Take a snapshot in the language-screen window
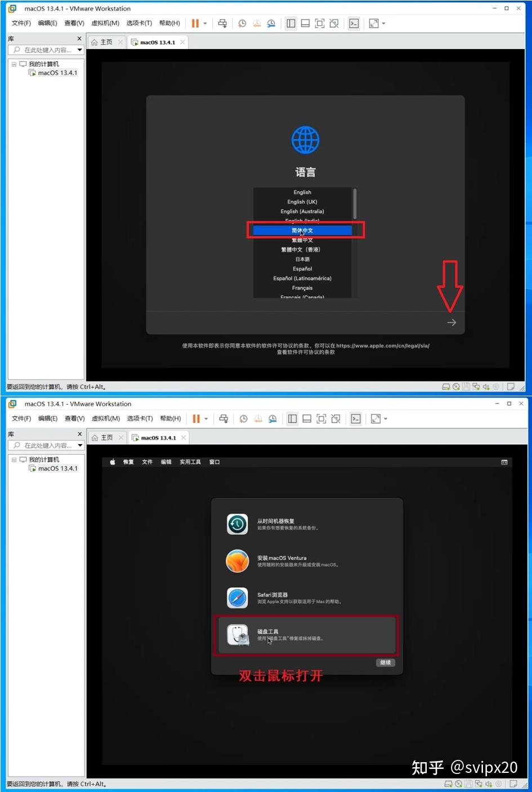This screenshot has height=792, width=532. [x=242, y=24]
